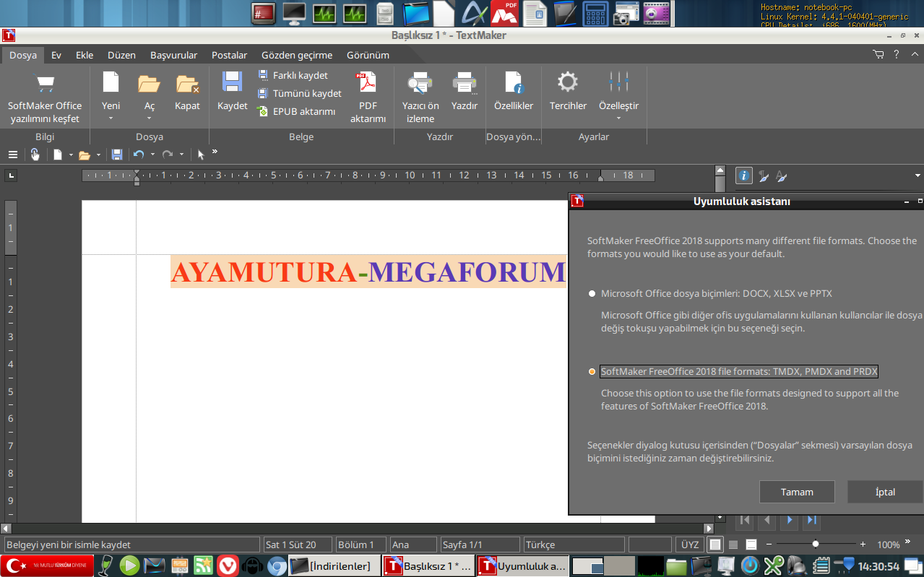The width and height of the screenshot is (924, 577).
Task: Click the Aç open folder ribbon icon
Action: 149,84
